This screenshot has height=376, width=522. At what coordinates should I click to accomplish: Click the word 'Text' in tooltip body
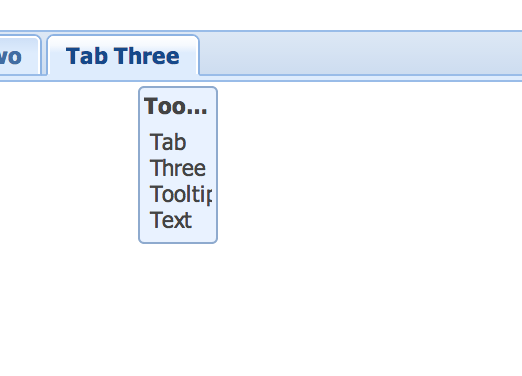pos(171,220)
